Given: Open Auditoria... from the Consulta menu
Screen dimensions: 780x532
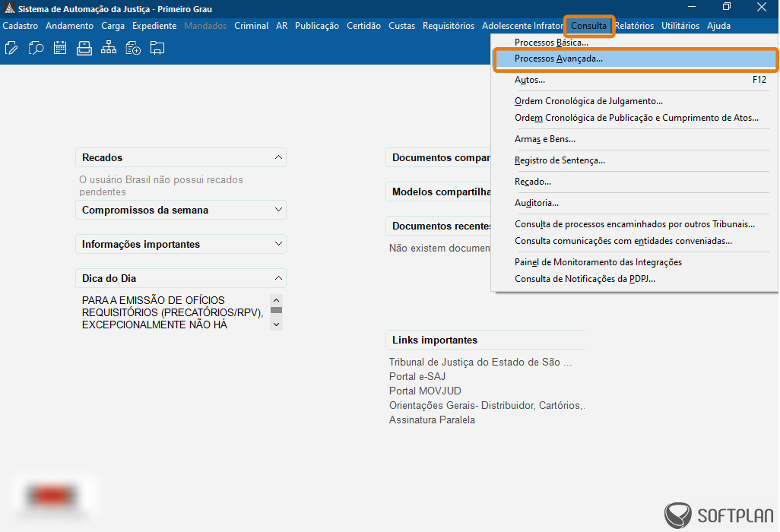Looking at the screenshot, I should [x=634, y=203].
